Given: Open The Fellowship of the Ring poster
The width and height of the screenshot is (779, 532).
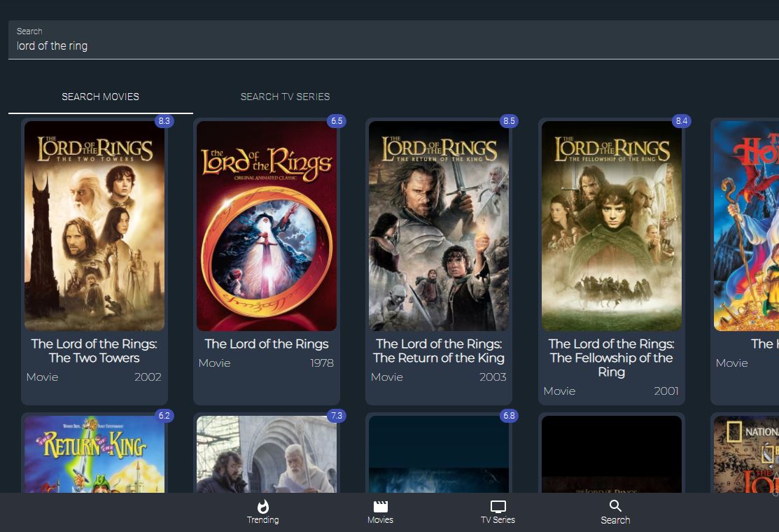Looking at the screenshot, I should pos(612,226).
